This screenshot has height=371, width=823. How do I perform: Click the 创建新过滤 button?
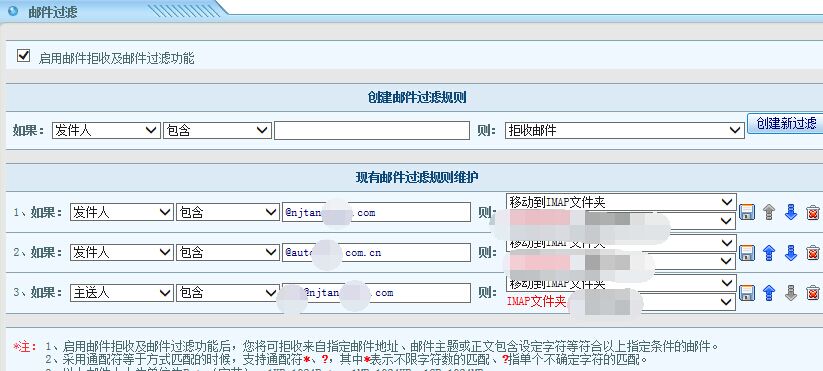(785, 123)
